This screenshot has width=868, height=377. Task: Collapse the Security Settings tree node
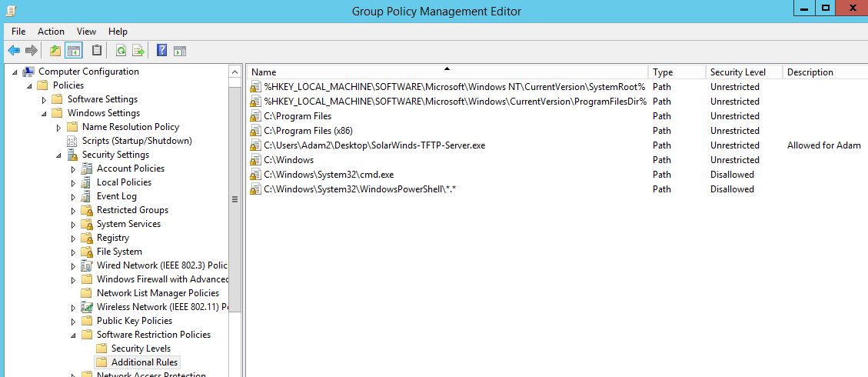pyautogui.click(x=59, y=155)
